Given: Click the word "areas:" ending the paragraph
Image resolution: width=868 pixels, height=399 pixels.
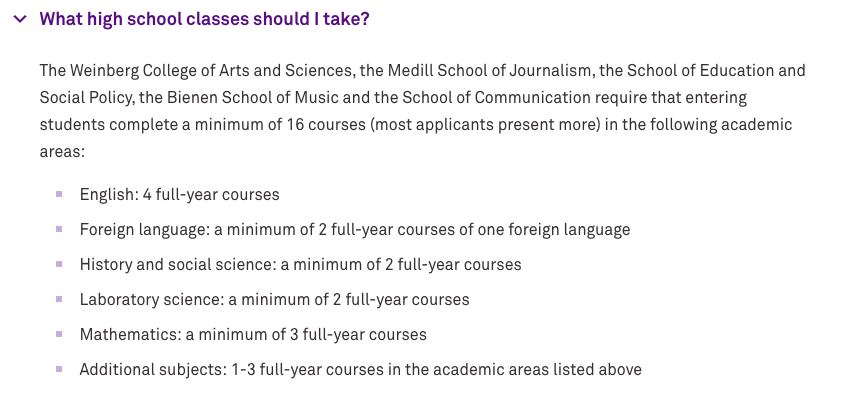Looking at the screenshot, I should click(62, 152).
